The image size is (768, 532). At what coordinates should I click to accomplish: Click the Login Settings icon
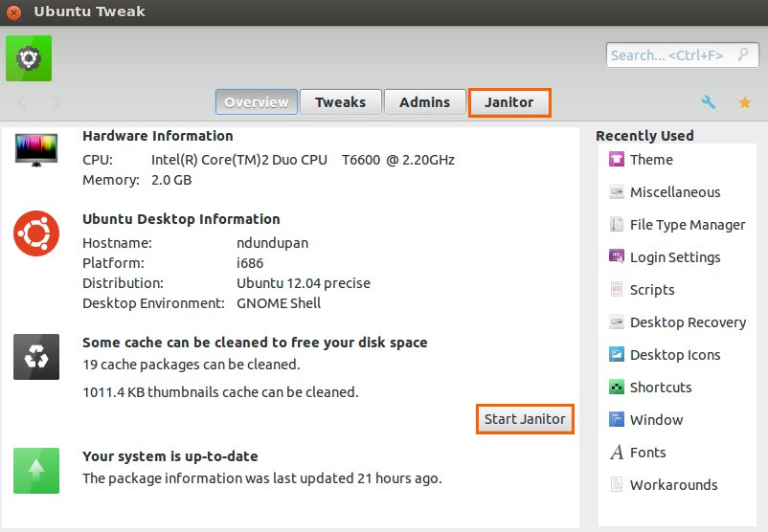[616, 256]
